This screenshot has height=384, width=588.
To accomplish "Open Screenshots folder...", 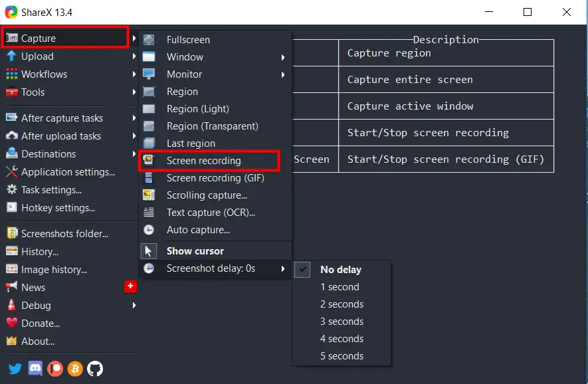I will [x=70, y=233].
